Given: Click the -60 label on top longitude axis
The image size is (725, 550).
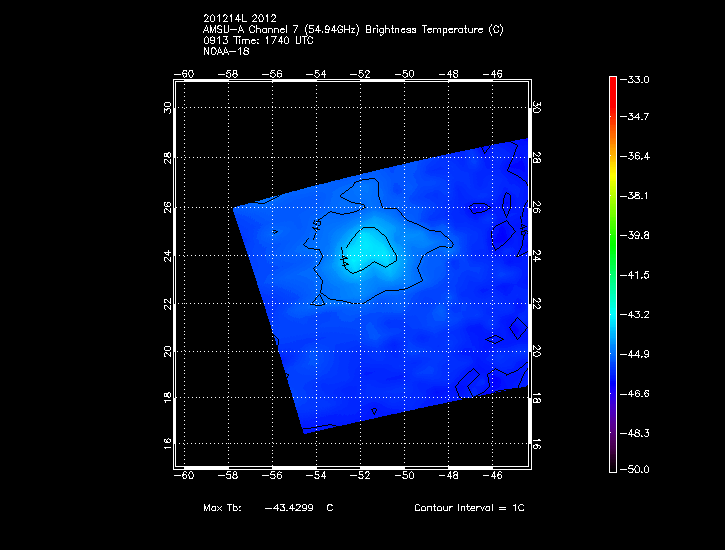Looking at the screenshot, I should click(x=184, y=74).
